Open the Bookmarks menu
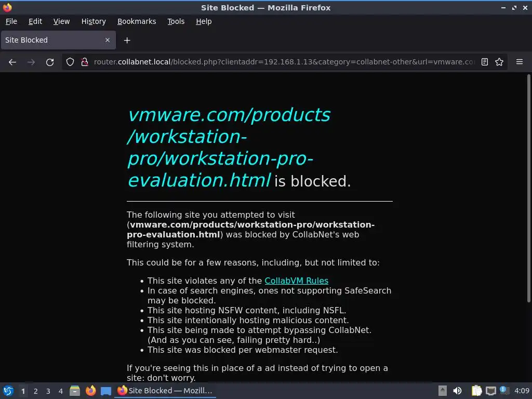 [137, 21]
